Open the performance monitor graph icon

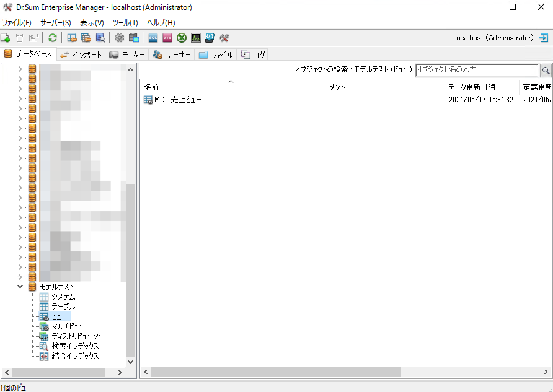196,38
